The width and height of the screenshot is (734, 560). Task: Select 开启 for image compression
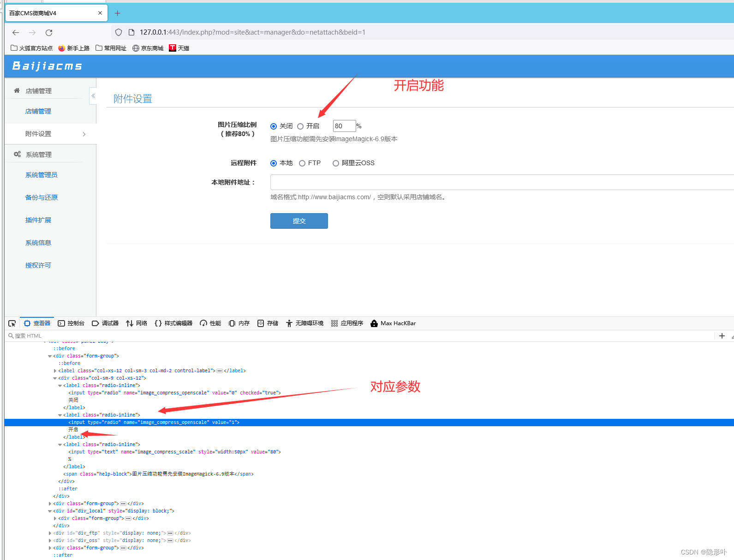[300, 126]
